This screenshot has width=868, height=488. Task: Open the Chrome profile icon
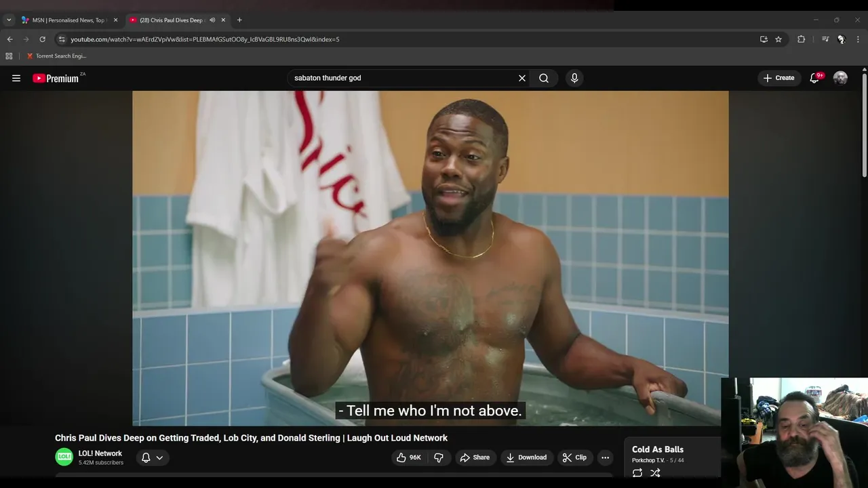point(841,39)
